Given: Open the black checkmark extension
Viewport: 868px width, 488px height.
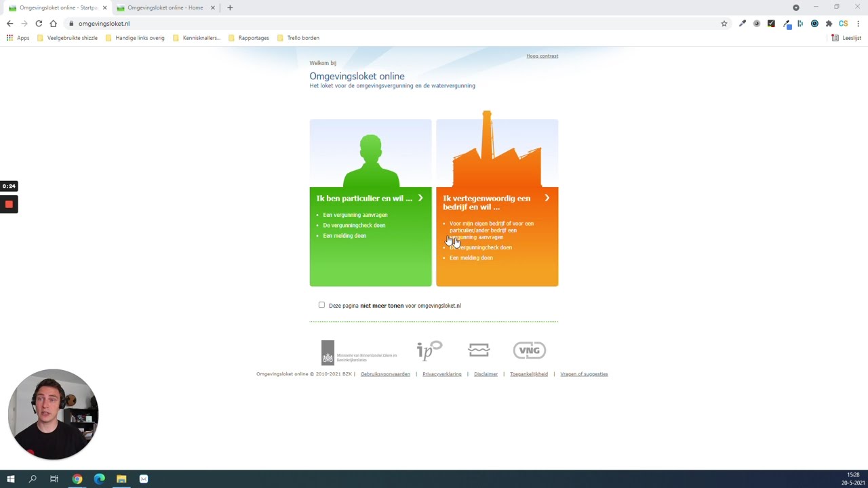Looking at the screenshot, I should [x=771, y=24].
